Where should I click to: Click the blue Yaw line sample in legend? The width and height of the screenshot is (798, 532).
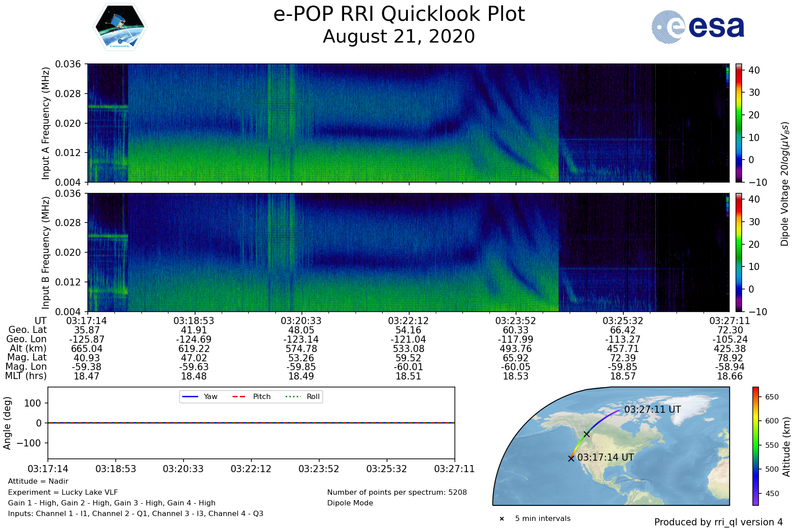[x=190, y=396]
